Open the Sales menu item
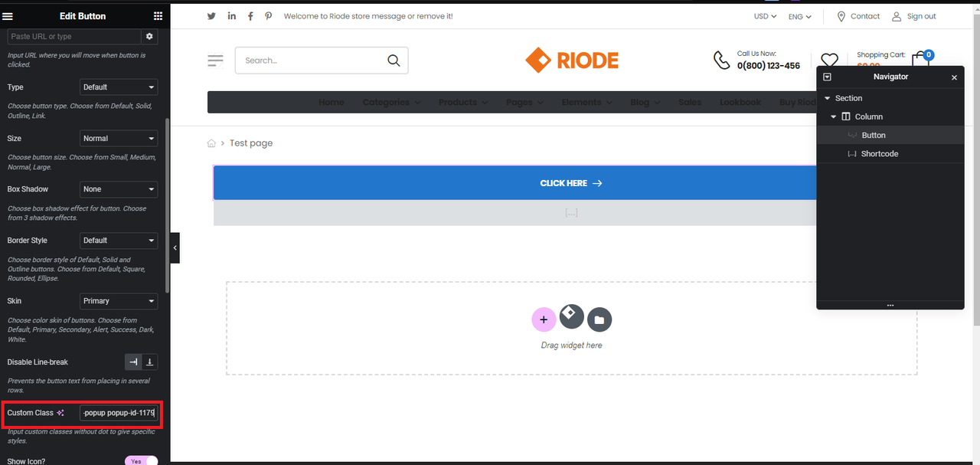Image resolution: width=980 pixels, height=465 pixels. pyautogui.click(x=690, y=102)
